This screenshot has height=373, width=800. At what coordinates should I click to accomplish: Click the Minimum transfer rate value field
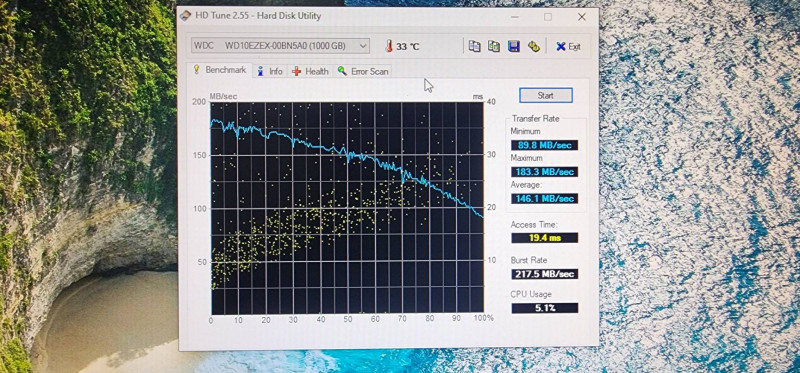544,145
